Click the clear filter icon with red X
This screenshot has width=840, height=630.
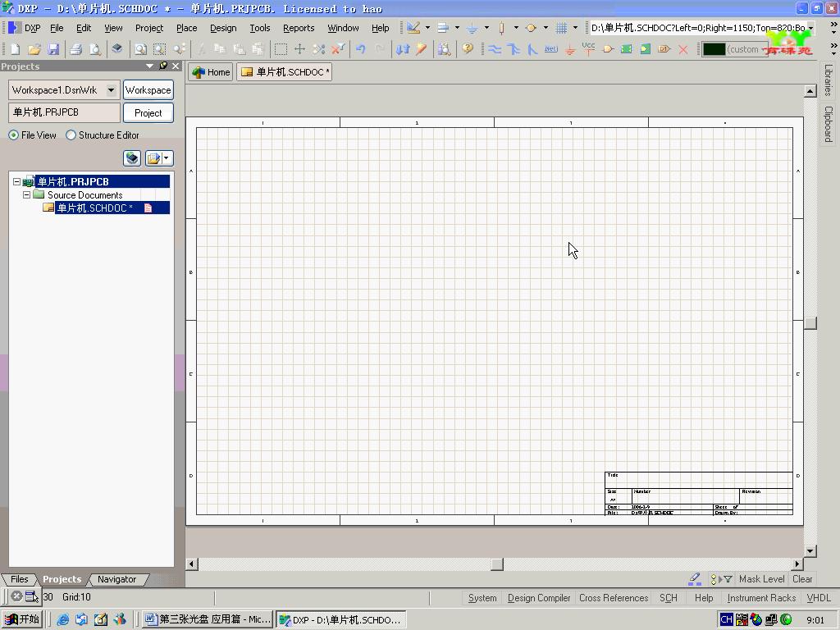[x=338, y=49]
